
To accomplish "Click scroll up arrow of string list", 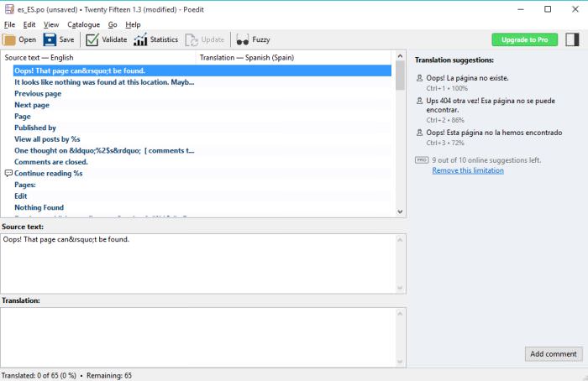I will (400, 56).
